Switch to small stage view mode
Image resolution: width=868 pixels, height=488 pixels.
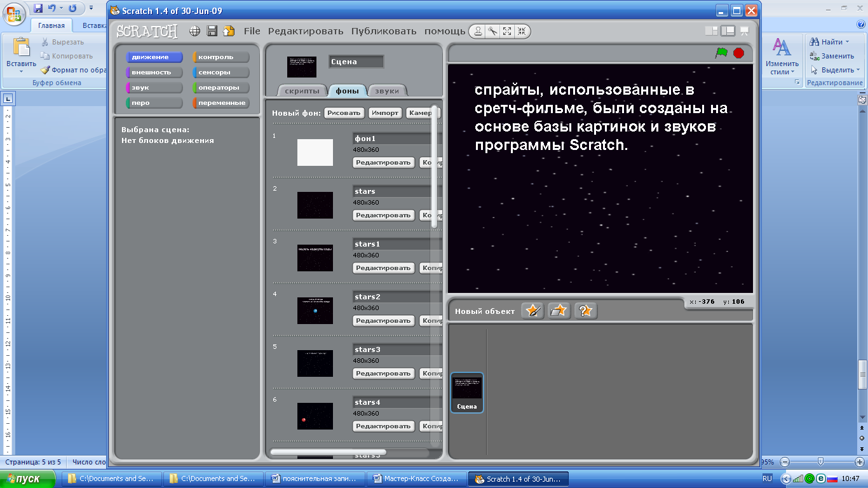[711, 30]
